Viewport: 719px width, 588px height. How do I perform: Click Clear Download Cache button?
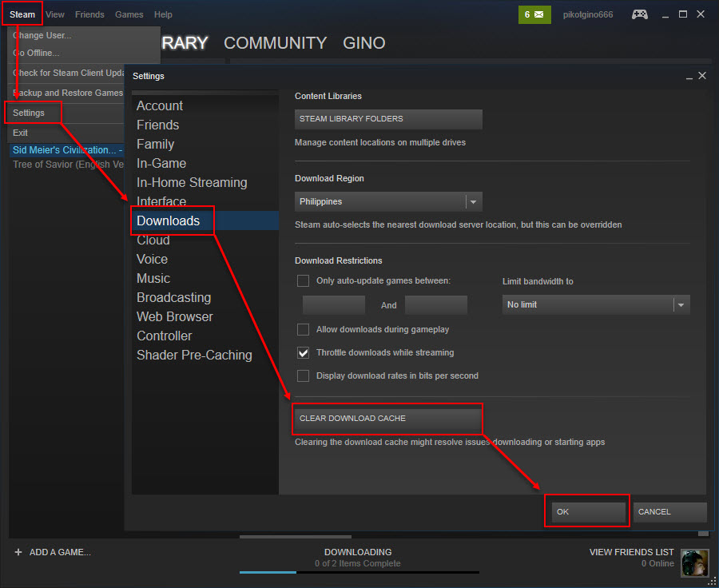click(388, 419)
